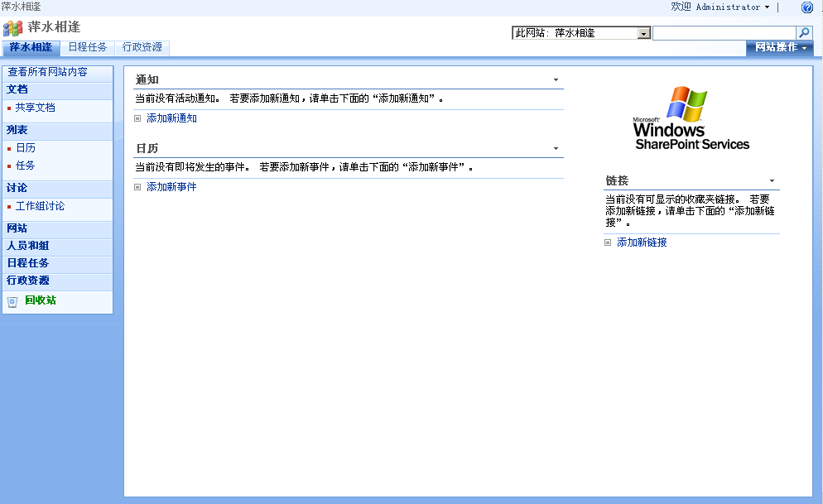Expand the 通知 web part menu arrow
823x504 pixels.
pos(556,79)
